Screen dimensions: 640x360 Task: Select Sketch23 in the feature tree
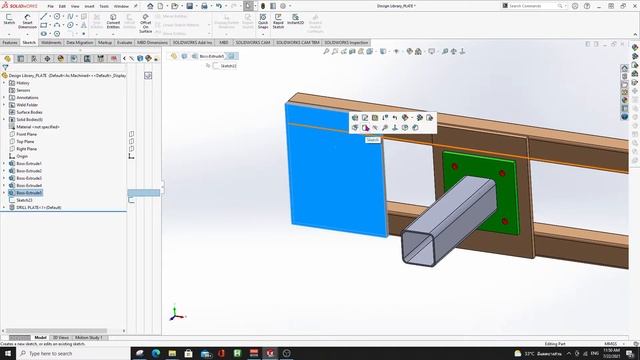tap(24, 200)
